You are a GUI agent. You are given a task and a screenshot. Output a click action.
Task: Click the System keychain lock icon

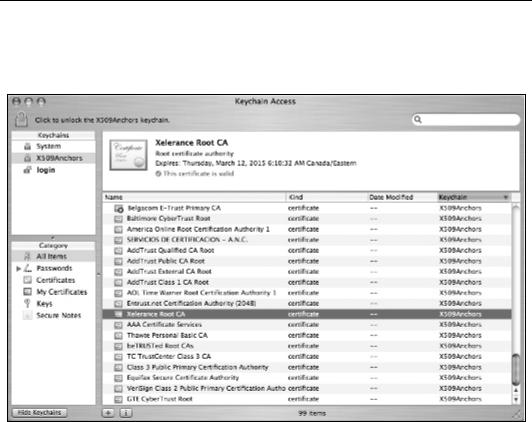(x=27, y=147)
